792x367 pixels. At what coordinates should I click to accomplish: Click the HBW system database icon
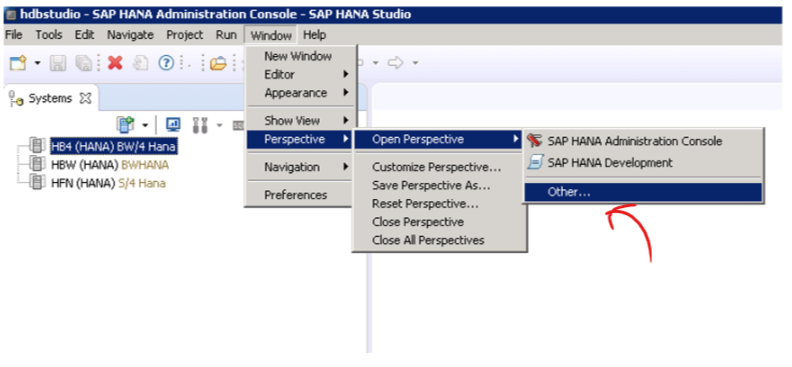[38, 165]
